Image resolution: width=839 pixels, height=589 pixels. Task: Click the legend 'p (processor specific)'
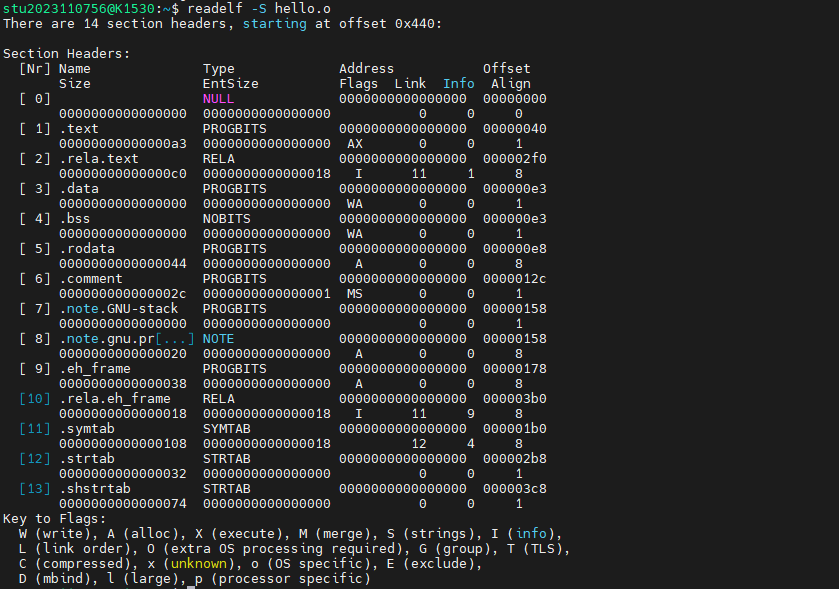click(x=283, y=578)
